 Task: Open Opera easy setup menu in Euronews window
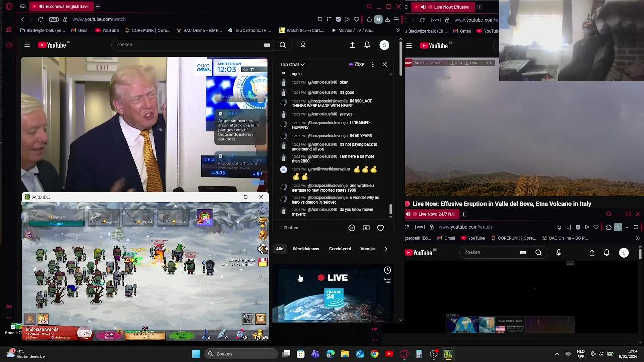396,19
